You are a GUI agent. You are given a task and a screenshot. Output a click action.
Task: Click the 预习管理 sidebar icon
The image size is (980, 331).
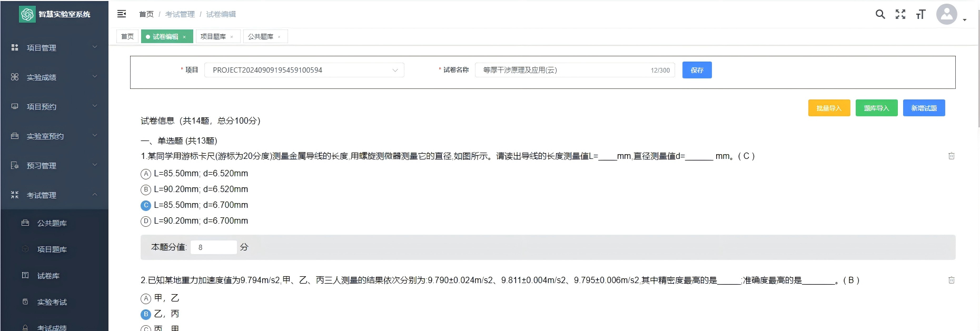coord(15,165)
